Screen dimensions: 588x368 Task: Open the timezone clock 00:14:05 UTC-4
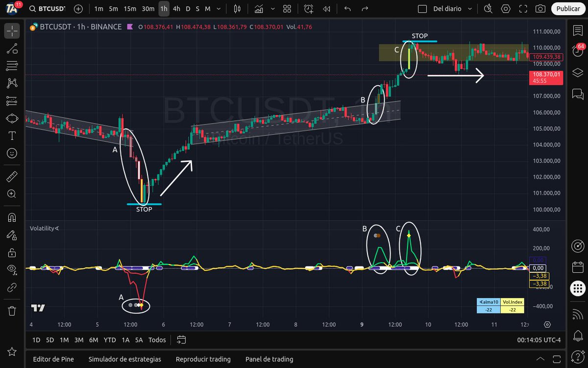[539, 340]
